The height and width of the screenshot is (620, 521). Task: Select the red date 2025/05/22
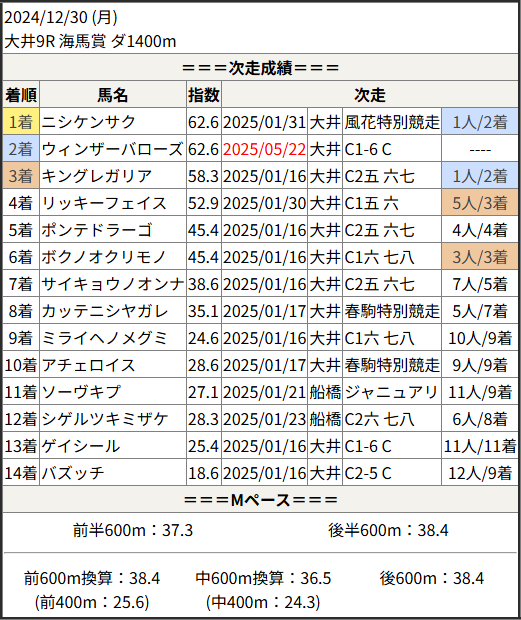click(264, 149)
